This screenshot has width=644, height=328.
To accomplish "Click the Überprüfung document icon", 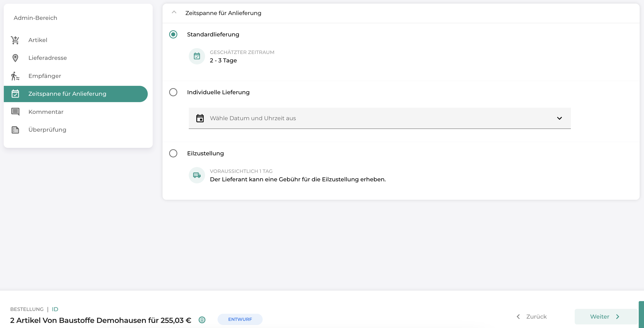I will click(15, 130).
